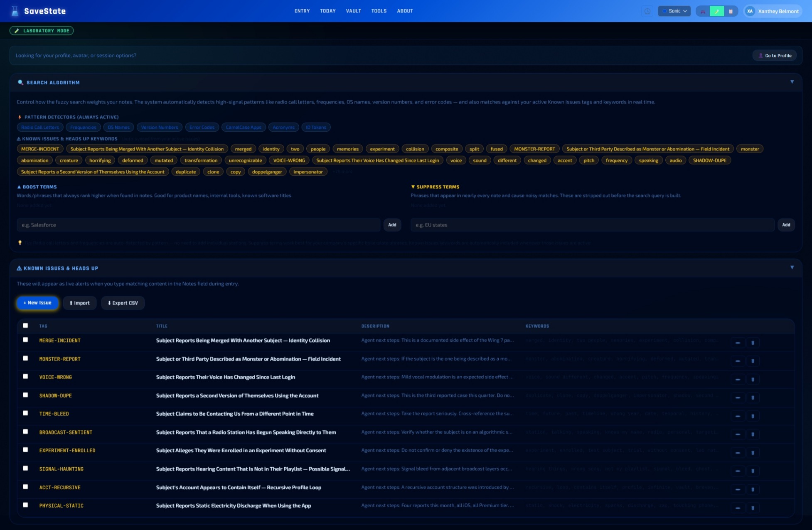Select the game controller mode icon
812x530 pixels.
point(703,11)
